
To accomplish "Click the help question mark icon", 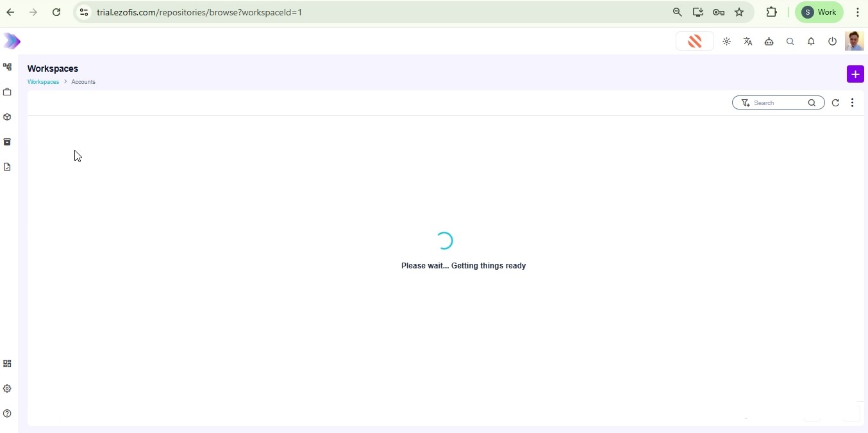I will pyautogui.click(x=8, y=414).
